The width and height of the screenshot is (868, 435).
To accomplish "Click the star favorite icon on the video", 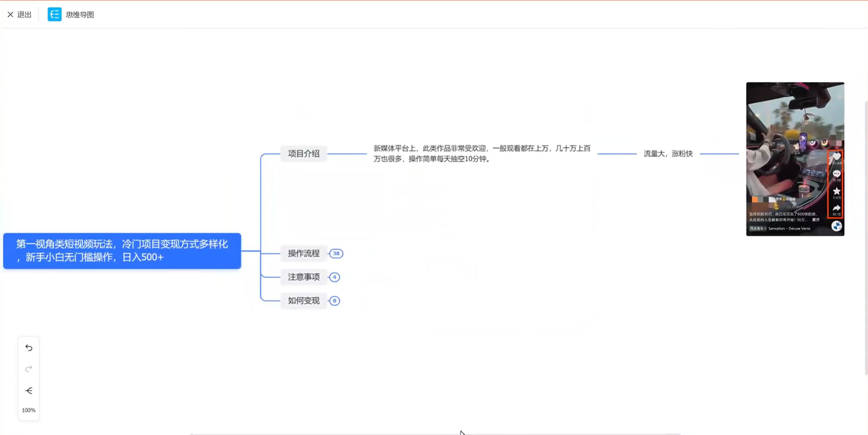I will (x=836, y=190).
